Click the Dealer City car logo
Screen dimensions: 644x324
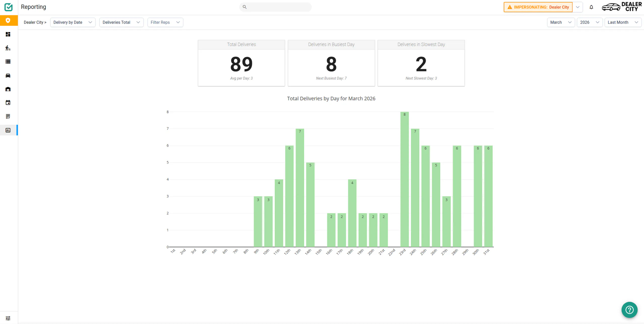[622, 7]
